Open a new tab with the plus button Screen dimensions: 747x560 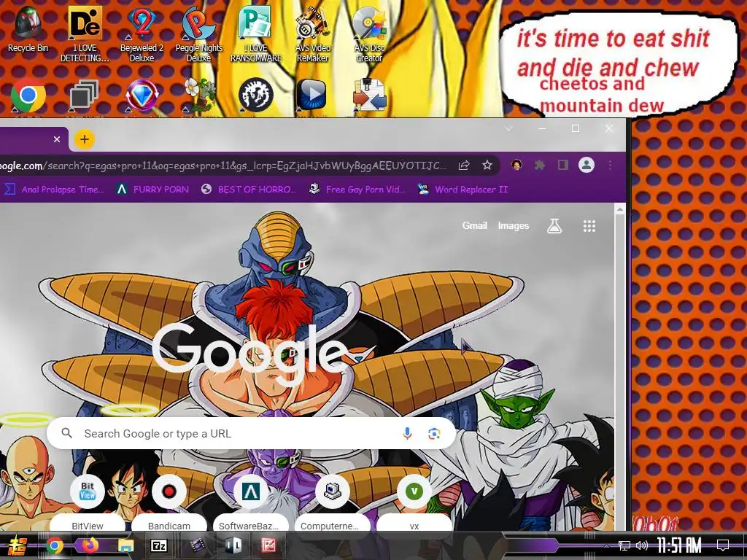coord(85,139)
